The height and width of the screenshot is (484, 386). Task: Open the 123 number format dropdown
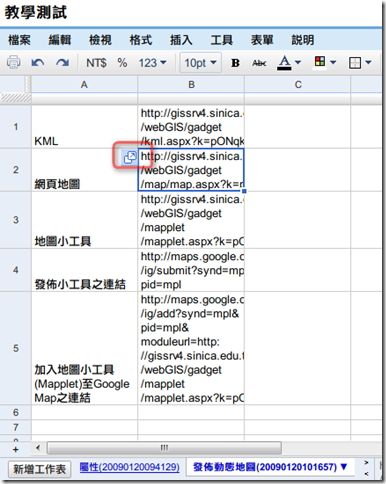152,63
